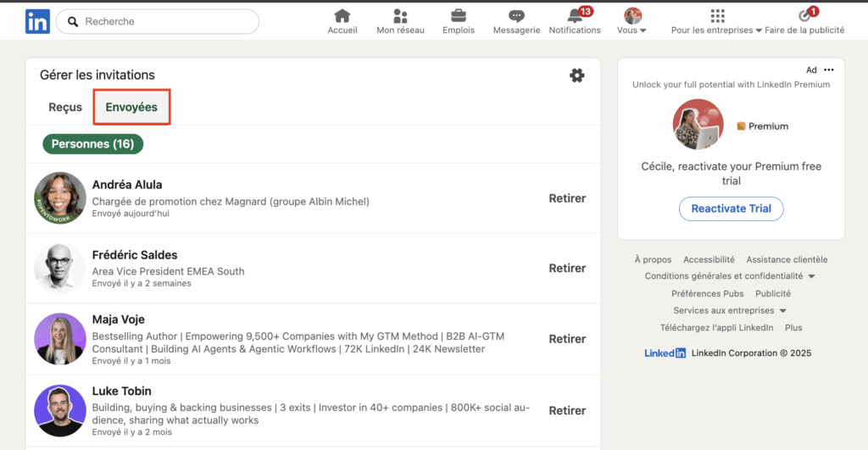Expand Services aux entreprises dropdown

(730, 310)
